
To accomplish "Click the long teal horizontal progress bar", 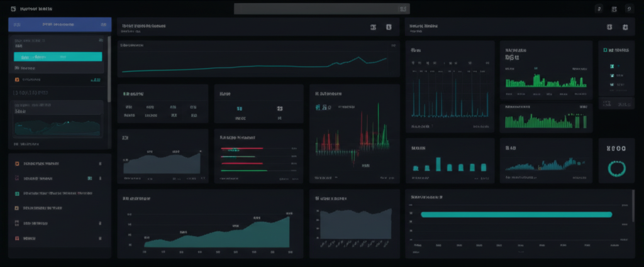I will 516,214.
